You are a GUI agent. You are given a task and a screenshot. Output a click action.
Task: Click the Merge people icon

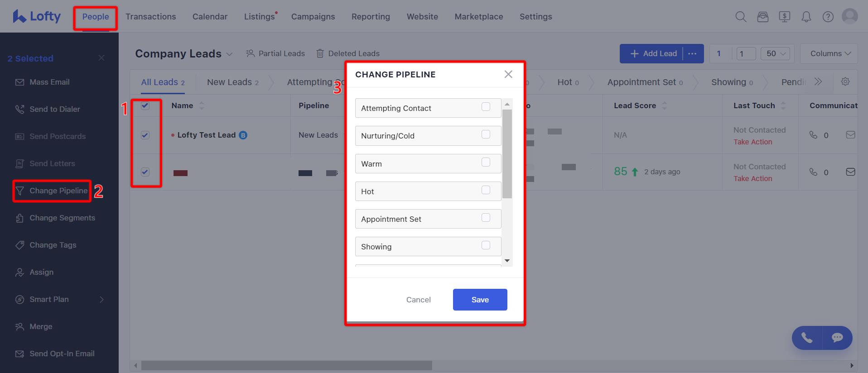pyautogui.click(x=19, y=327)
